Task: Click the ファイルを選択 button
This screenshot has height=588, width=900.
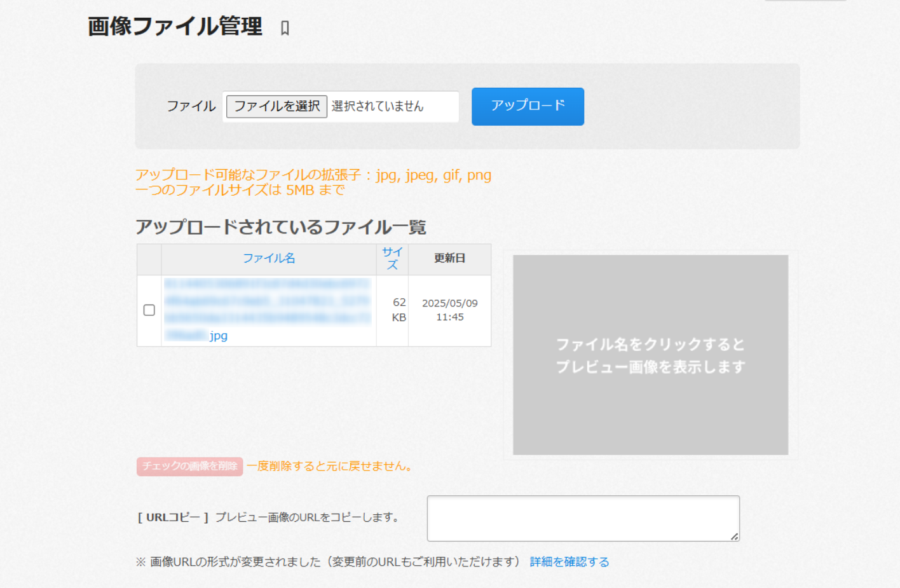Action: (x=276, y=106)
